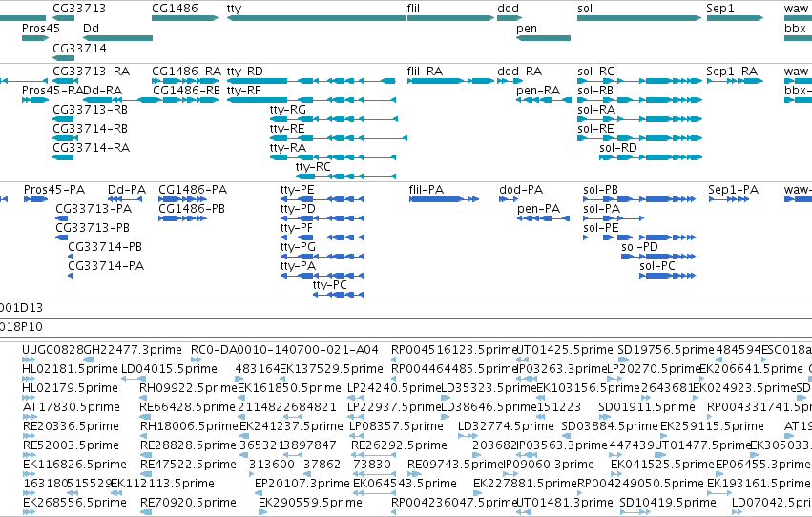Screen dimensions: 812x517
Task: Click the sol gene bar
Action: (639, 18)
